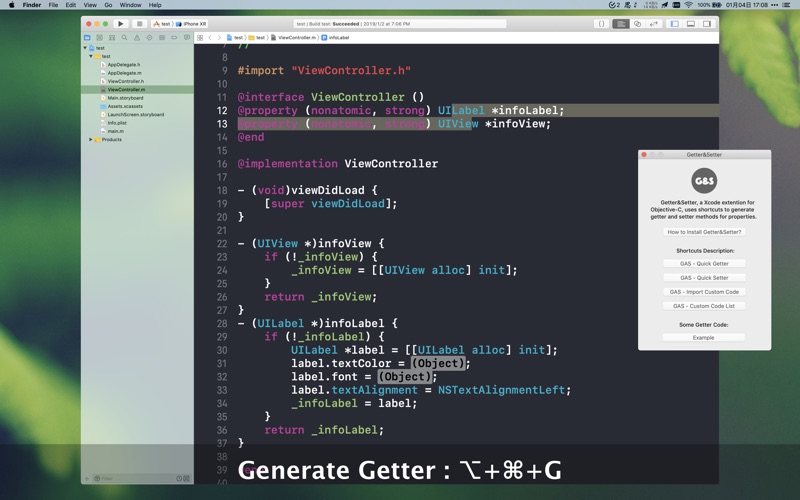Click G&S - Import Custom Code button
The image size is (800, 500).
(704, 292)
